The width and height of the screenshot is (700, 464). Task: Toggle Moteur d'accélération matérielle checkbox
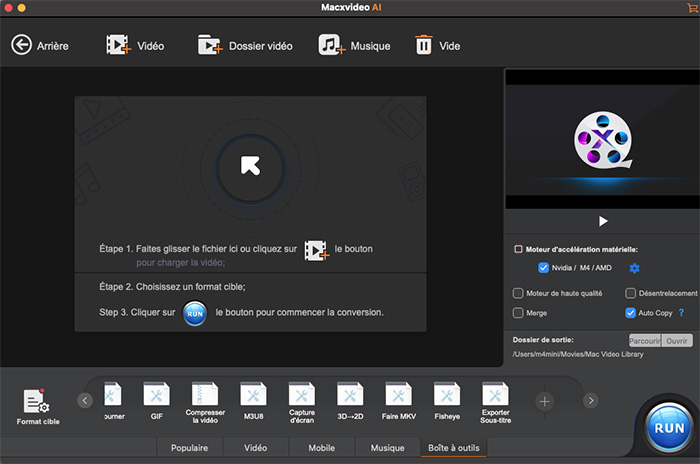pyautogui.click(x=518, y=249)
